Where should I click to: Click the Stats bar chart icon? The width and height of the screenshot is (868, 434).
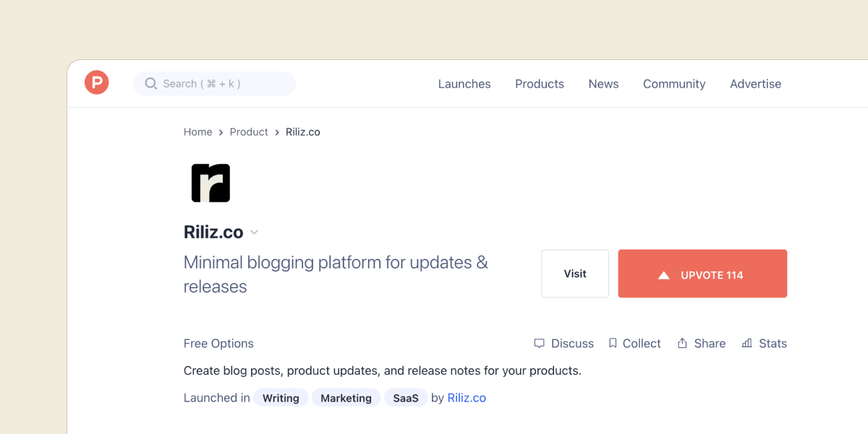pyautogui.click(x=747, y=343)
